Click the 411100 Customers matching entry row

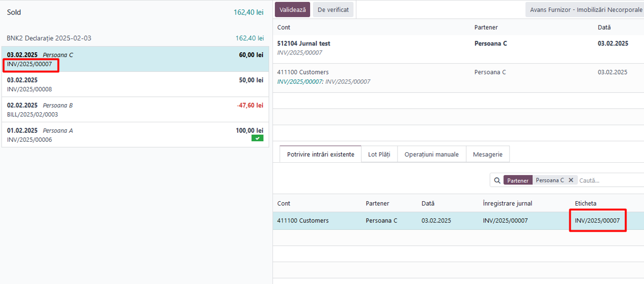[458, 221]
